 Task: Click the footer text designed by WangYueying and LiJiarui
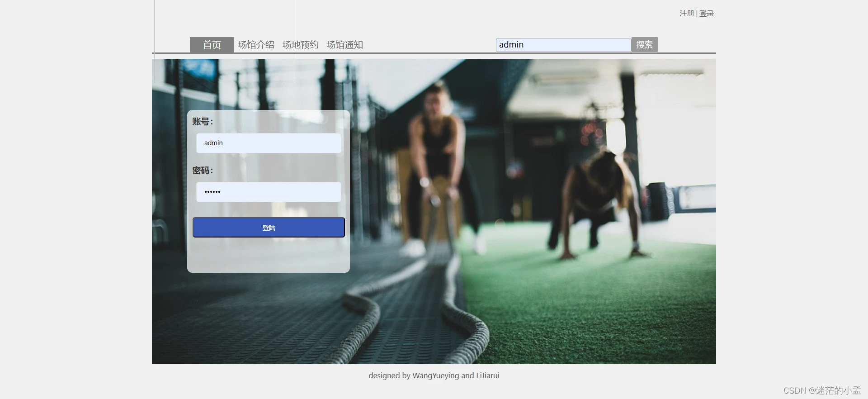click(434, 375)
